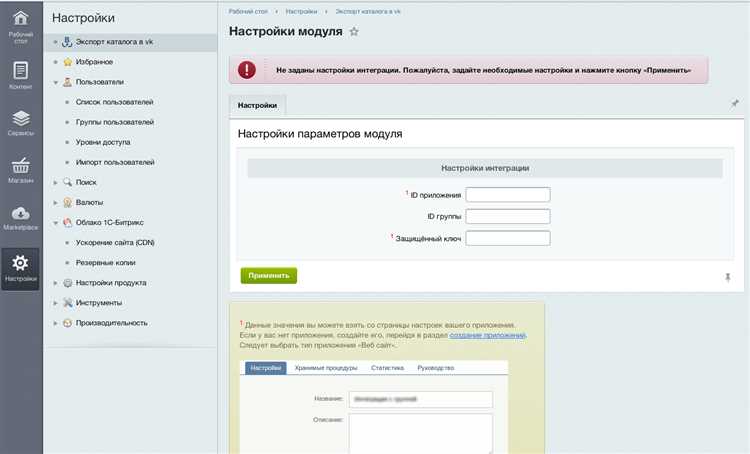This screenshot has height=454, width=750.
Task: Click the Избранное star icon
Action: coord(67,62)
